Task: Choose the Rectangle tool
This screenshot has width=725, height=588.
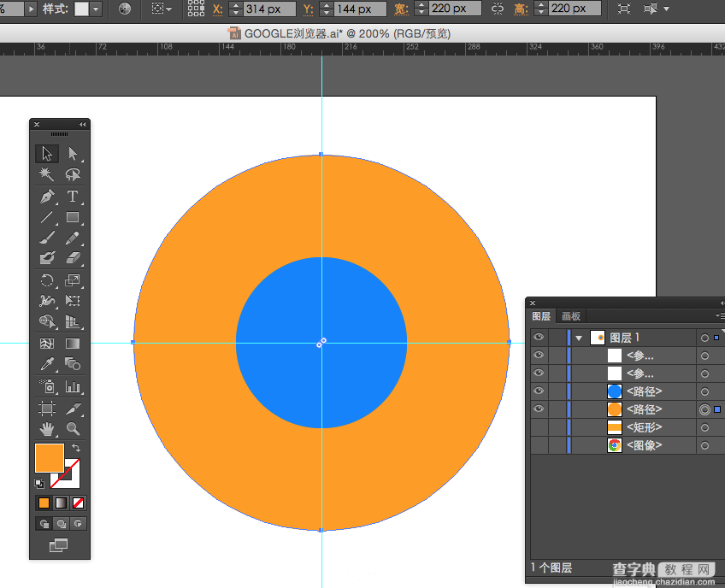Action: 73,217
